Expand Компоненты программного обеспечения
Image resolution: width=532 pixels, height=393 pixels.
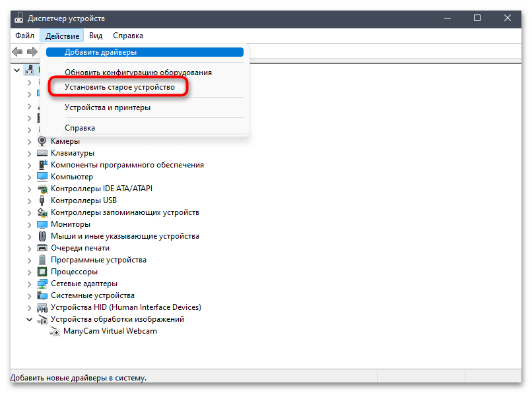click(29, 165)
